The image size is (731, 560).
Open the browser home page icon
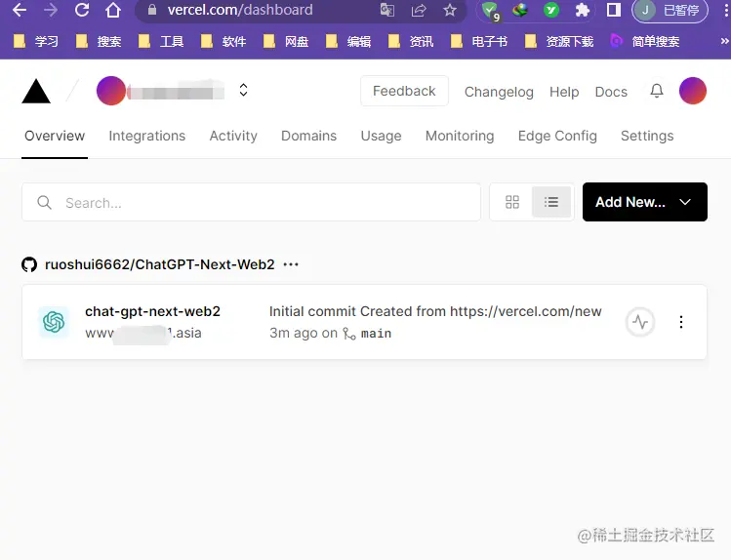113,10
